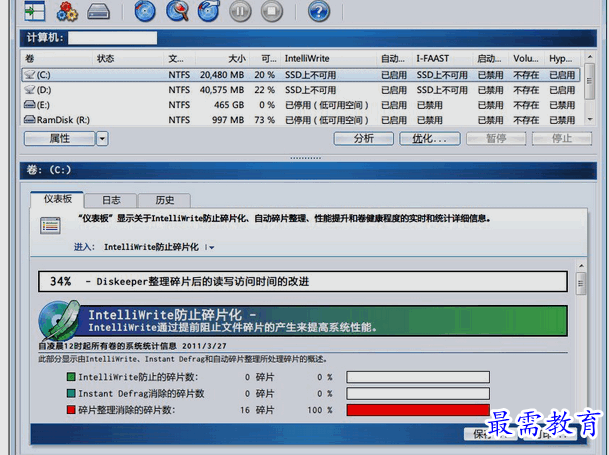Click the empty Instant Defrag 0% progress bar
The image size is (609, 455).
pos(418,393)
